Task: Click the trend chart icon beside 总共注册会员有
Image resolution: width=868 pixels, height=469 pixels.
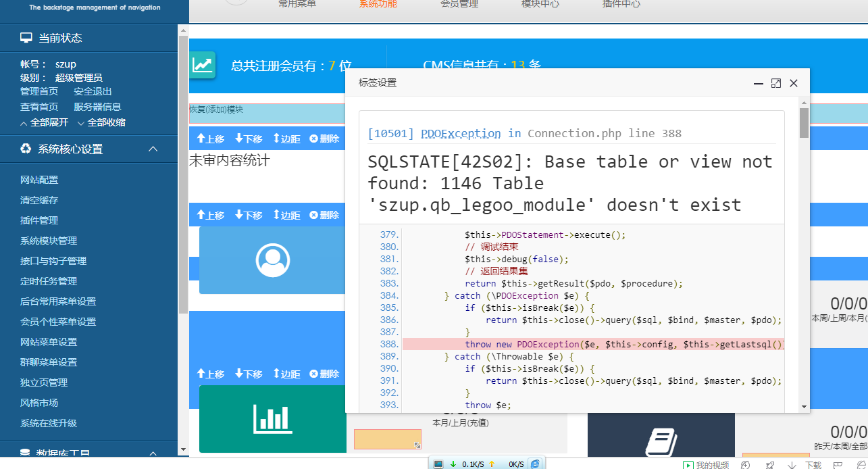Action: coord(202,65)
